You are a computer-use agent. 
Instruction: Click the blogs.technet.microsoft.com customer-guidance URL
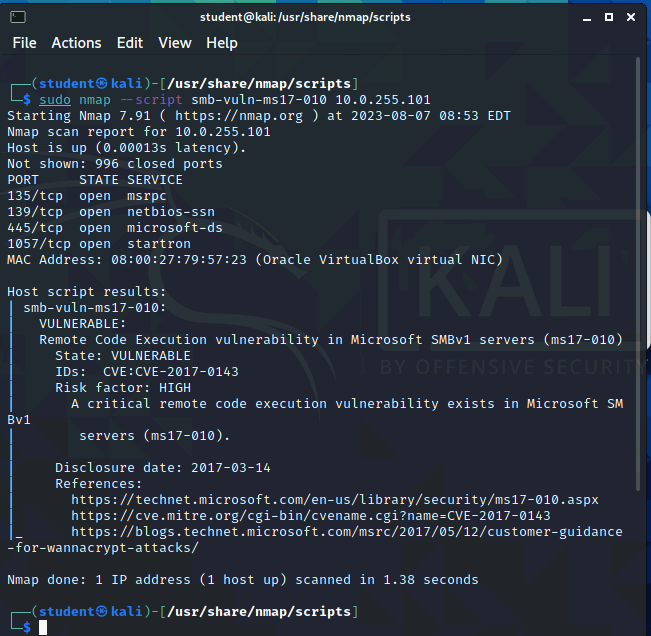click(x=347, y=532)
